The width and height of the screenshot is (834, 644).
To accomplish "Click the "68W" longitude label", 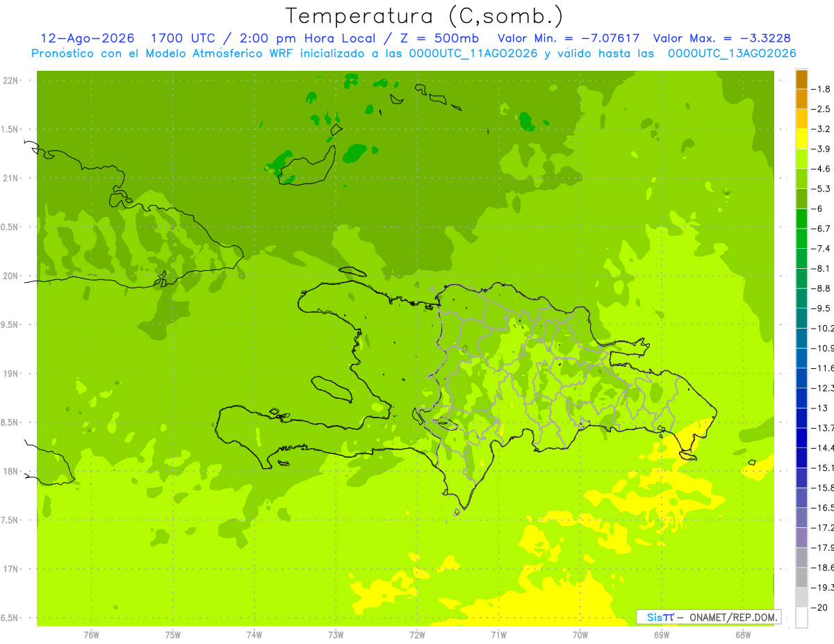I will [x=743, y=635].
